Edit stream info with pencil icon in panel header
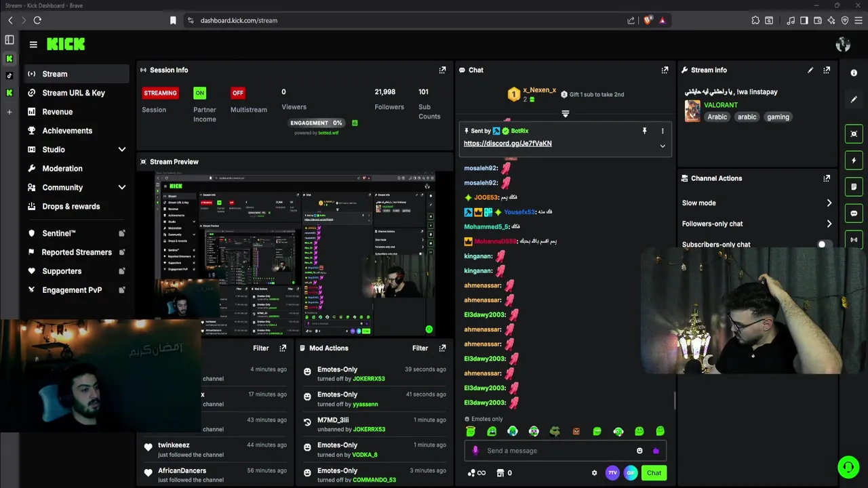Screen dimensions: 868x488 pyautogui.click(x=810, y=70)
